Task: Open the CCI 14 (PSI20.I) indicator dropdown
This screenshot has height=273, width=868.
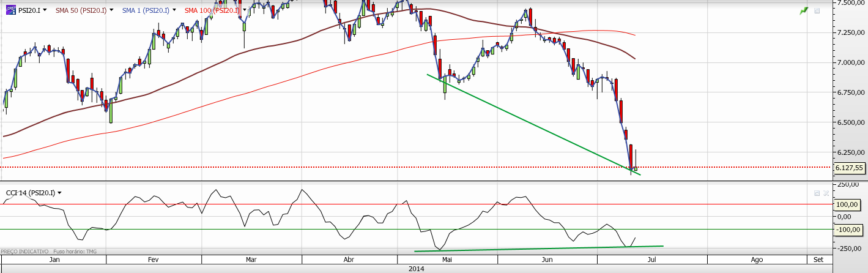Action: point(60,193)
